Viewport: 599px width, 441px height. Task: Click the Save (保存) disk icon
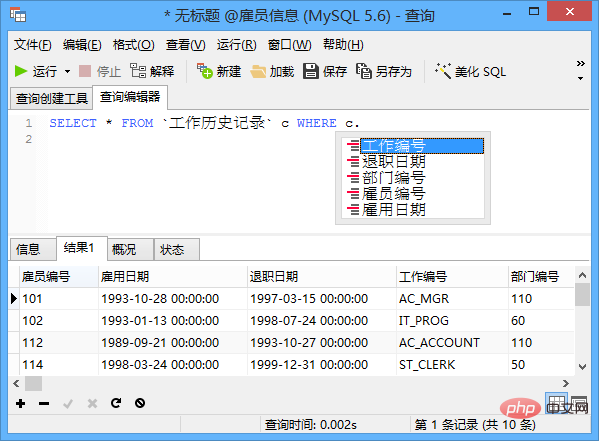311,71
